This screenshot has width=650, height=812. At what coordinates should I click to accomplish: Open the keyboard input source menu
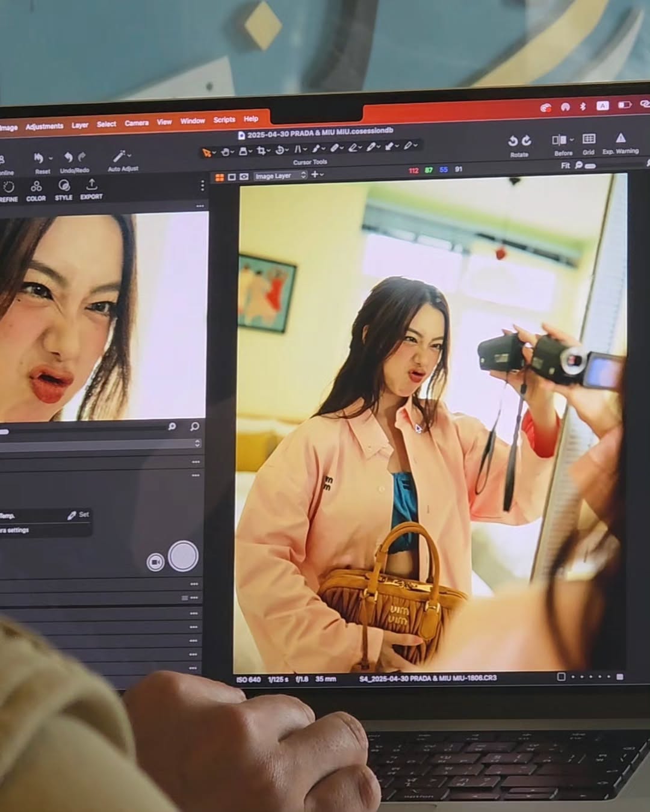click(602, 105)
